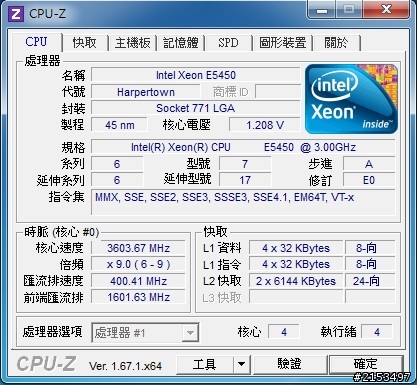
Task: Click the CPU-Z purple Z title icon
Action: point(16,14)
